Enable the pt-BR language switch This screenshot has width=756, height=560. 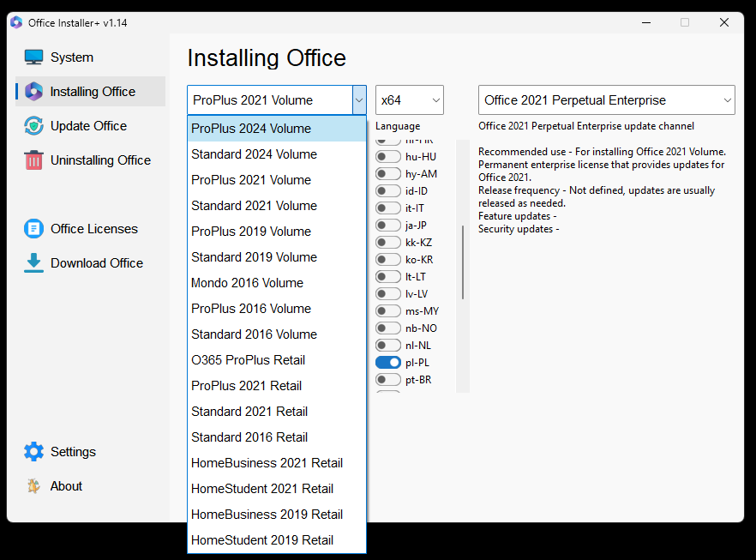coord(388,380)
